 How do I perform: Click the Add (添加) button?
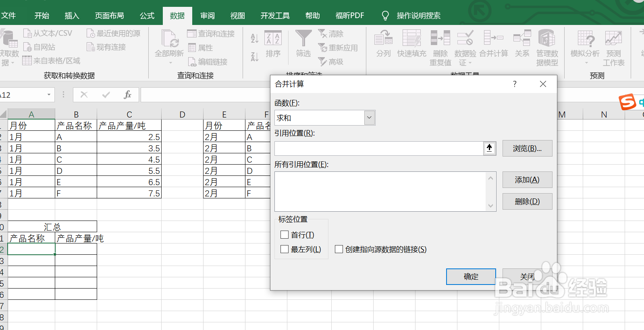(527, 180)
